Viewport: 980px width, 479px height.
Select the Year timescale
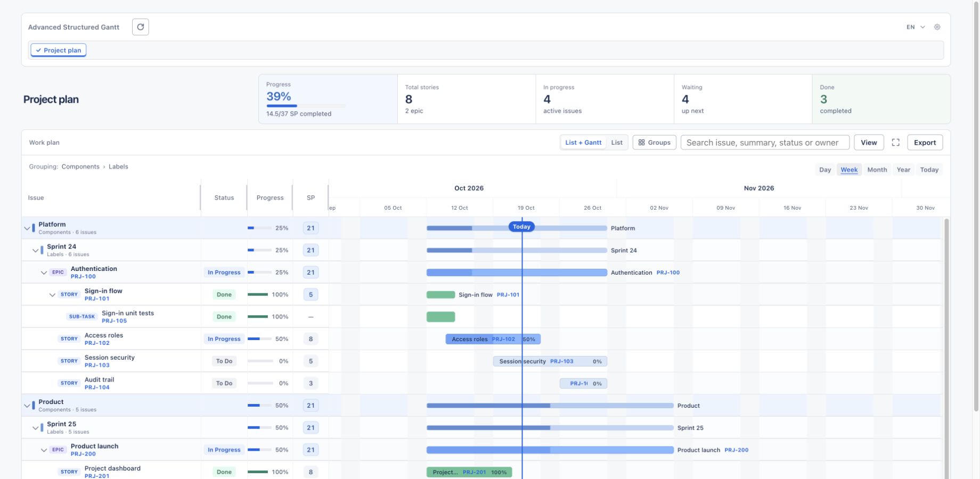tap(903, 170)
